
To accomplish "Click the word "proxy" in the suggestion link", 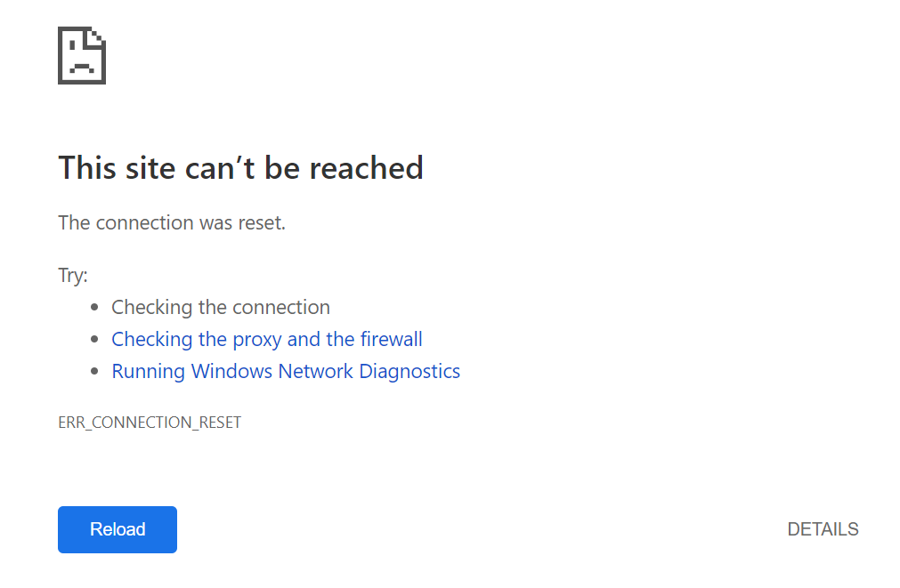I will (256, 339).
